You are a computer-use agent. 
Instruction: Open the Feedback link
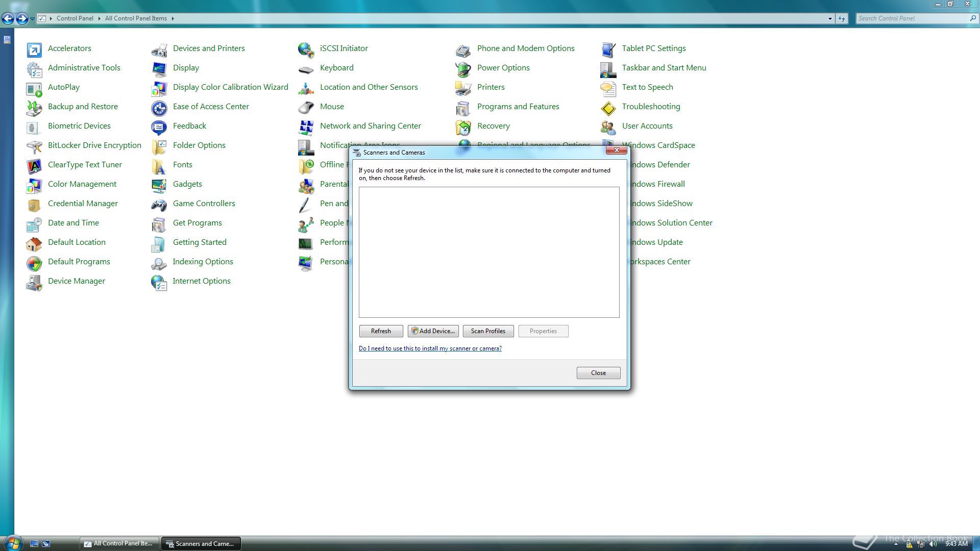tap(189, 126)
